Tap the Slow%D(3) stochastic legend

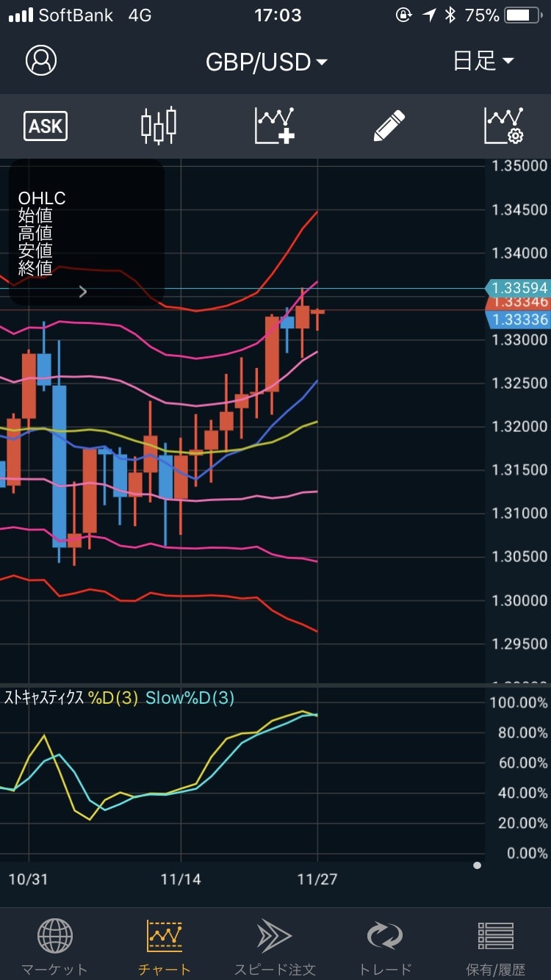(190, 698)
